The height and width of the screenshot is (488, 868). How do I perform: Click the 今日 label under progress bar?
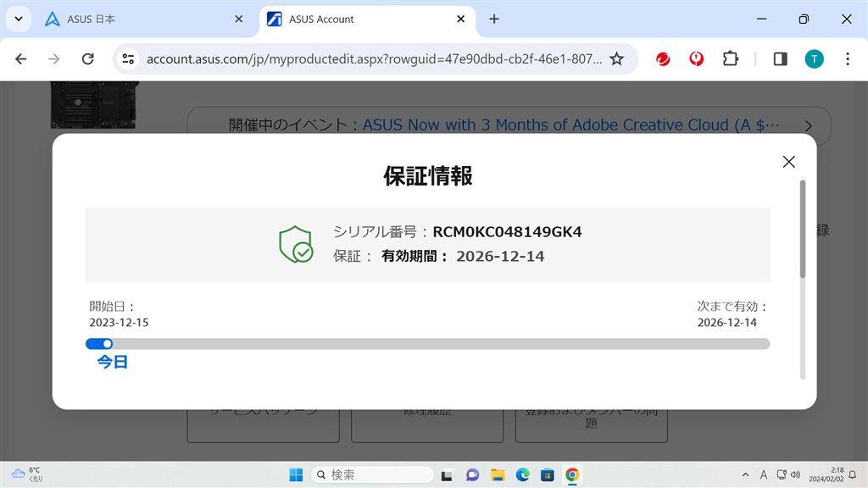pyautogui.click(x=113, y=362)
